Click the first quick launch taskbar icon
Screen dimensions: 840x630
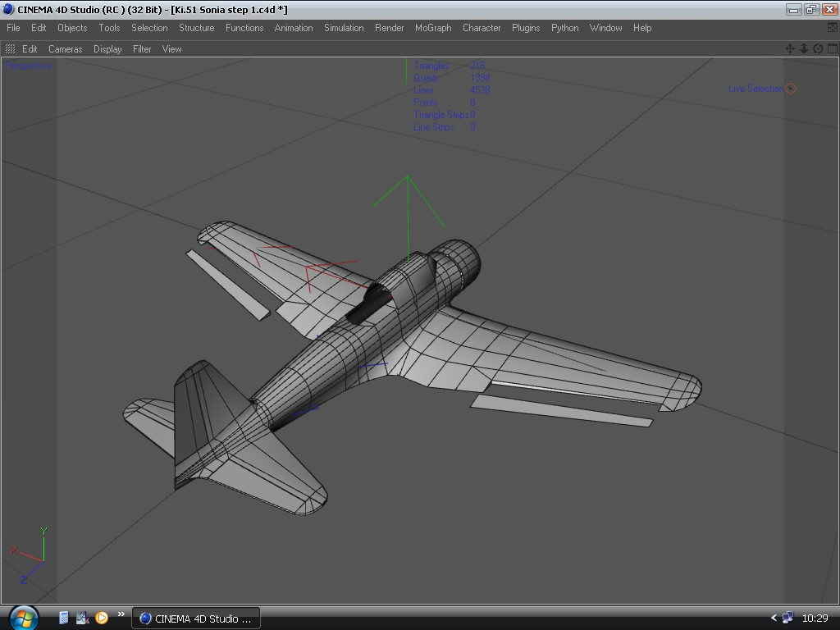(64, 619)
